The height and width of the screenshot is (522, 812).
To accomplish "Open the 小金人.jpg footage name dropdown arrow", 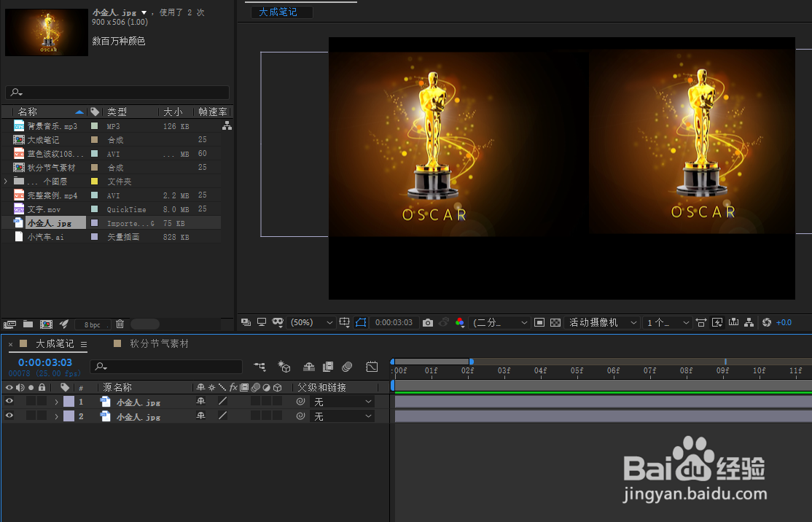I will pos(144,12).
